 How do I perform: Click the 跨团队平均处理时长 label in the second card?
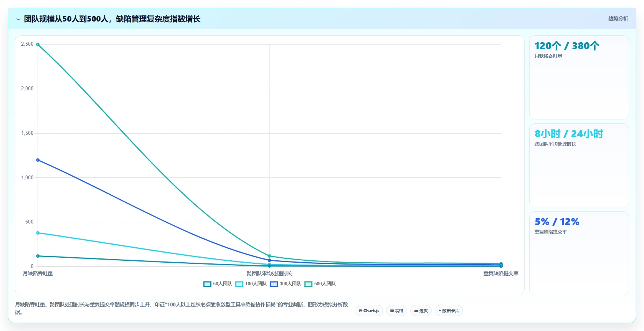(555, 144)
